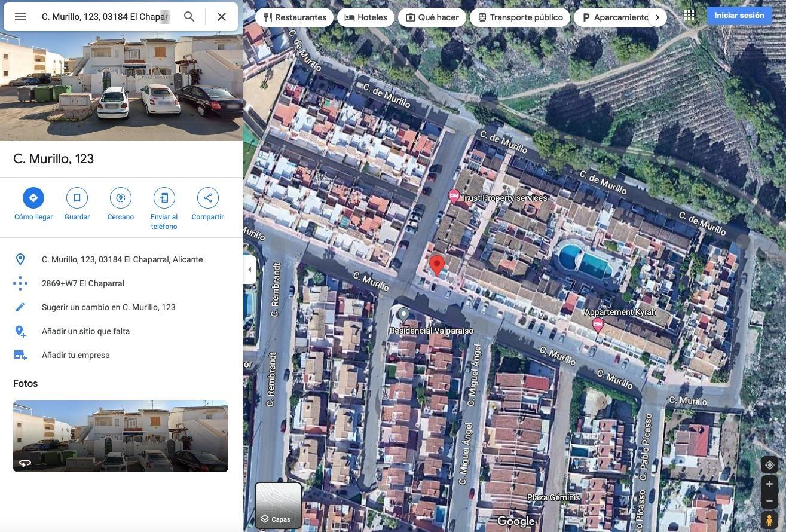
Task: Open the hamburger main menu
Action: [x=20, y=17]
